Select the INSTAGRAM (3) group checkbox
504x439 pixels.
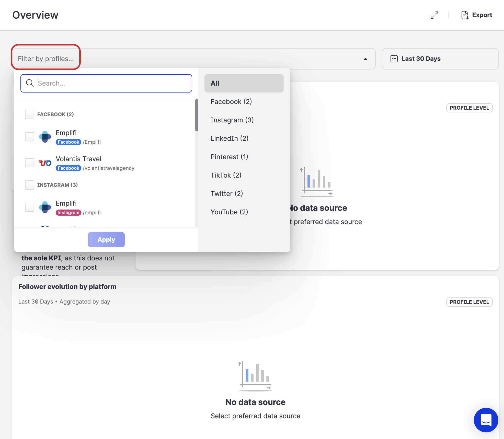(30, 185)
